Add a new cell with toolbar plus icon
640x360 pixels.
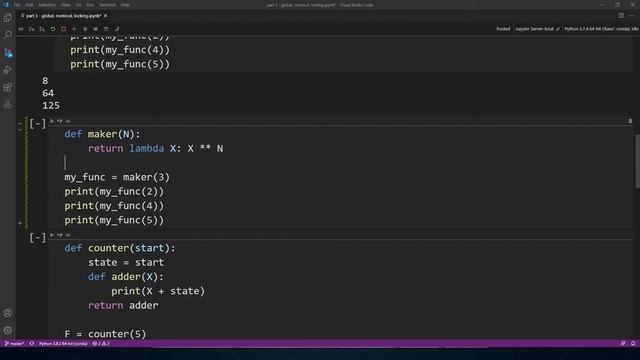[x=74, y=29]
